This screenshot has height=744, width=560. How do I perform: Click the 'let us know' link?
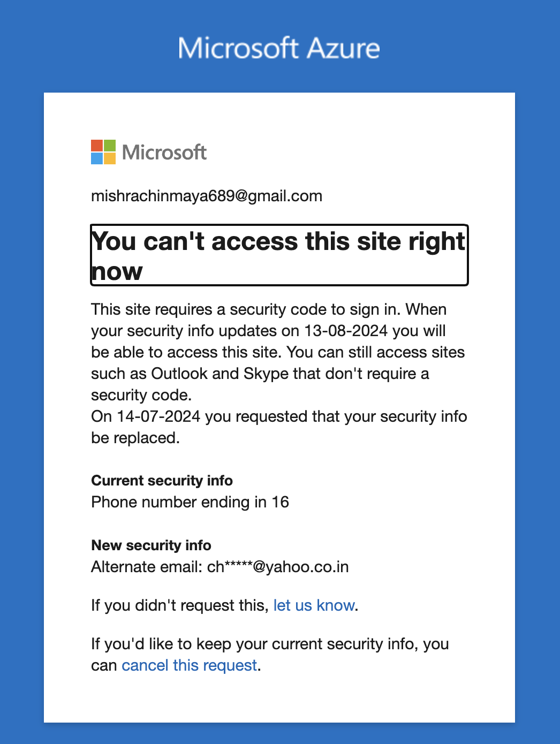coord(314,605)
